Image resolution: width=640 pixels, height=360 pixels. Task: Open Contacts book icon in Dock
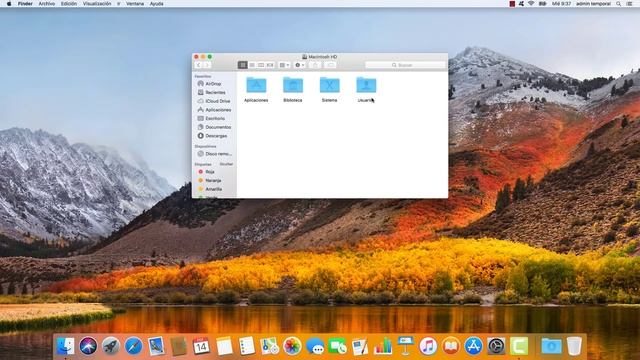point(179,346)
